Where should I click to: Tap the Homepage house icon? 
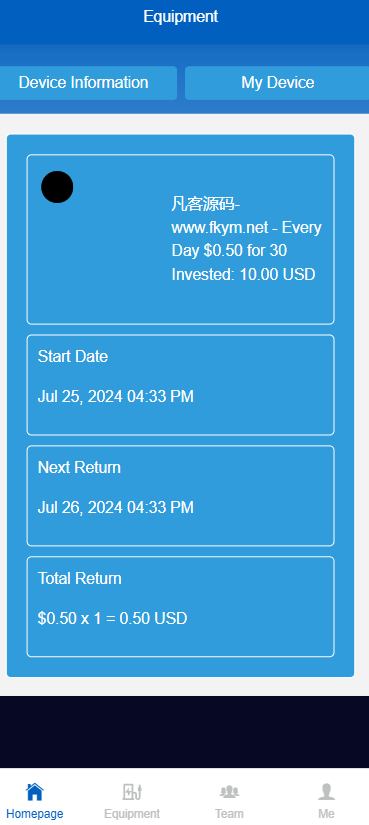click(35, 791)
